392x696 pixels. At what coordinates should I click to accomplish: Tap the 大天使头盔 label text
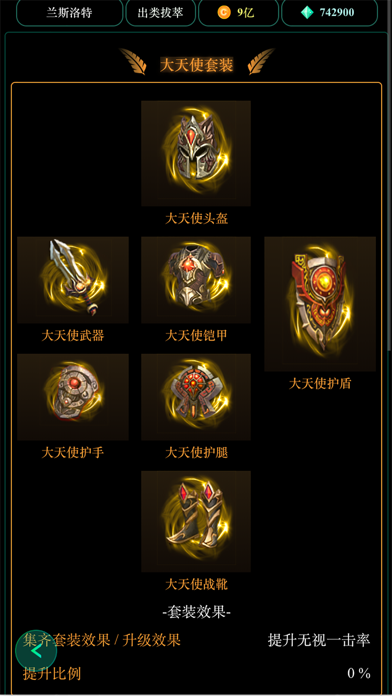coord(196,218)
